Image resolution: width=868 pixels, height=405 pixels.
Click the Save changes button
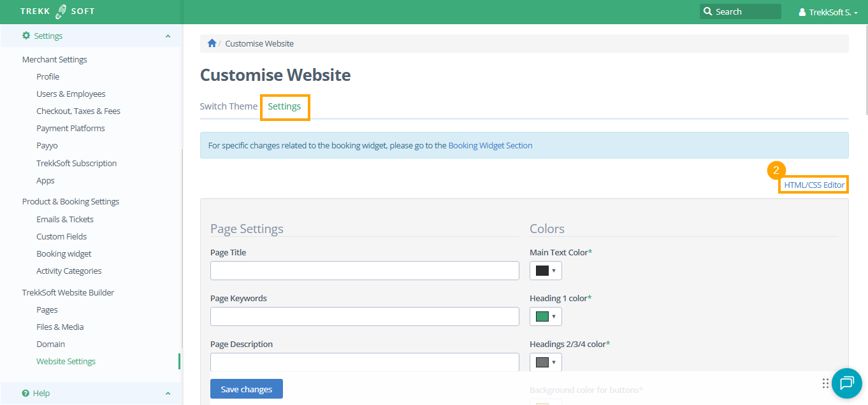point(247,389)
